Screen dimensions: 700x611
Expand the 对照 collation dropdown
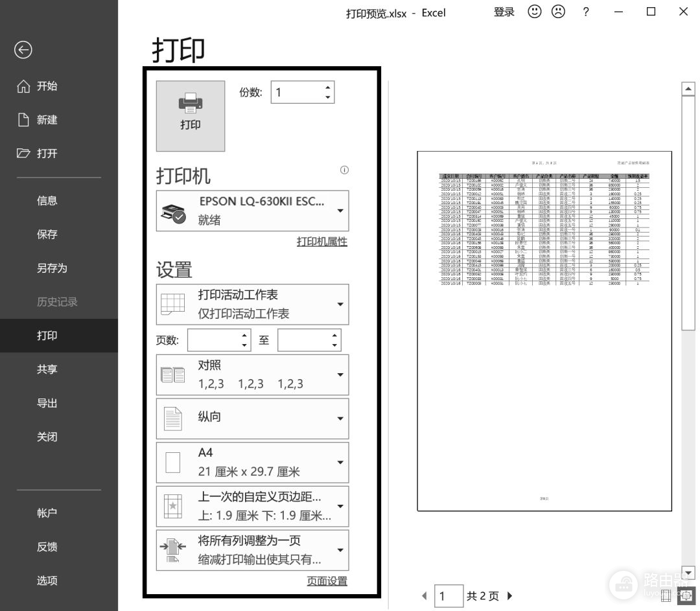253,375
